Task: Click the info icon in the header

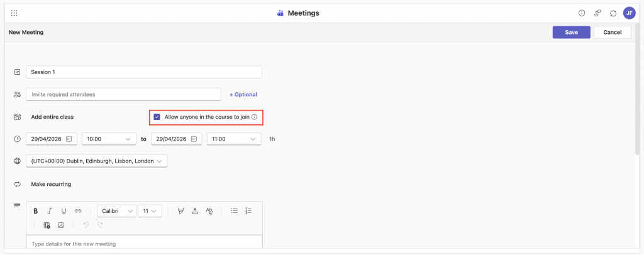Action: pos(582,13)
